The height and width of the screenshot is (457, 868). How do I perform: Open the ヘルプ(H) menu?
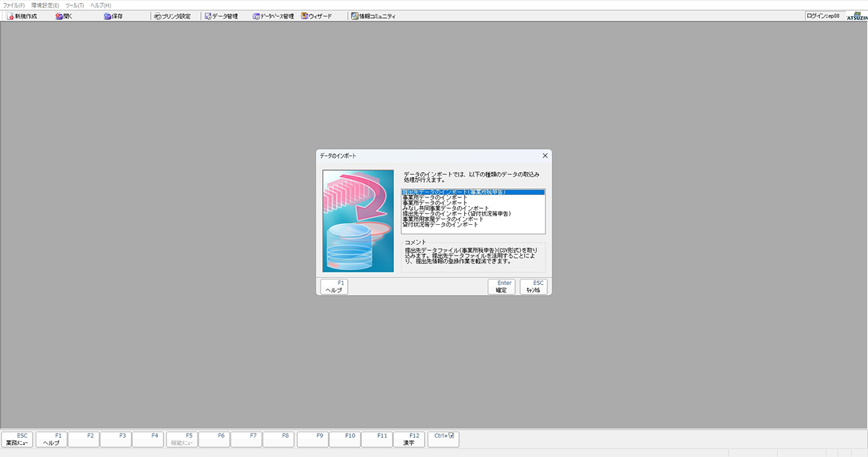[100, 5]
